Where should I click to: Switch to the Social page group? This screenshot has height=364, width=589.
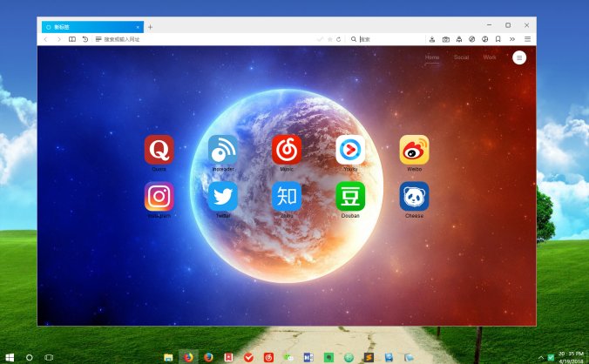point(461,57)
